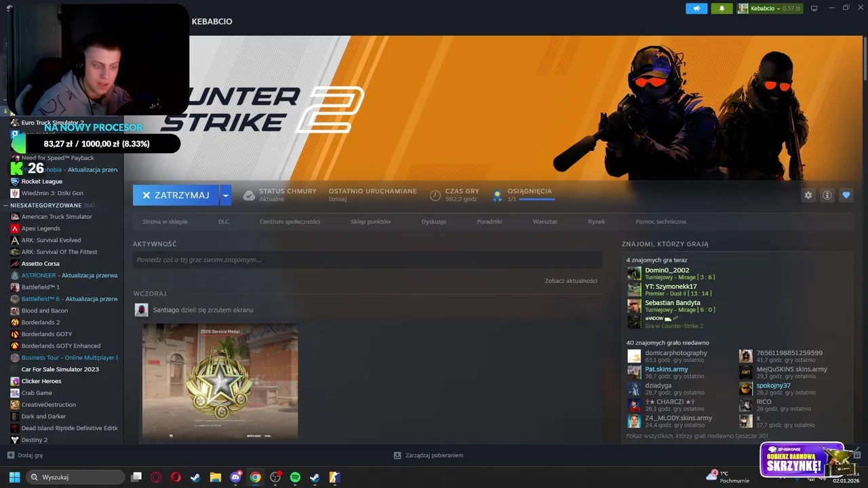Open the 2026 Service Medal screenshot
The width and height of the screenshot is (868, 488).
coord(220,382)
